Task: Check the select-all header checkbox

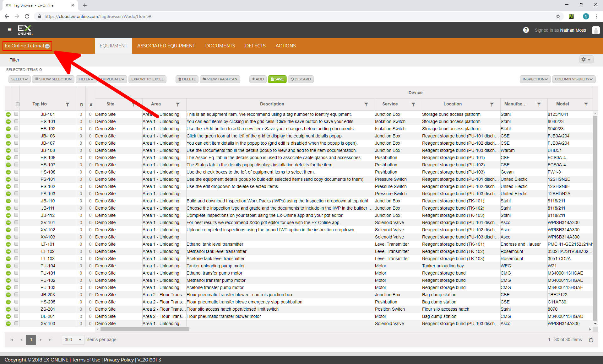Action: click(x=18, y=104)
